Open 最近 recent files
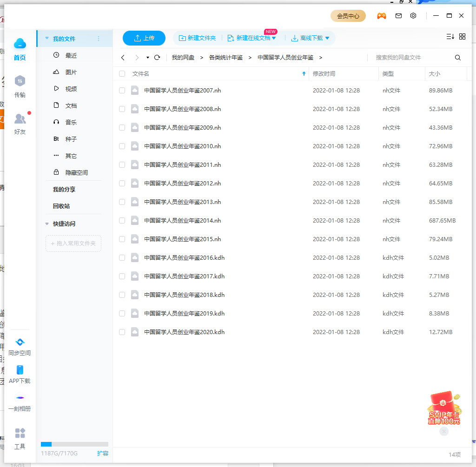 [x=71, y=56]
